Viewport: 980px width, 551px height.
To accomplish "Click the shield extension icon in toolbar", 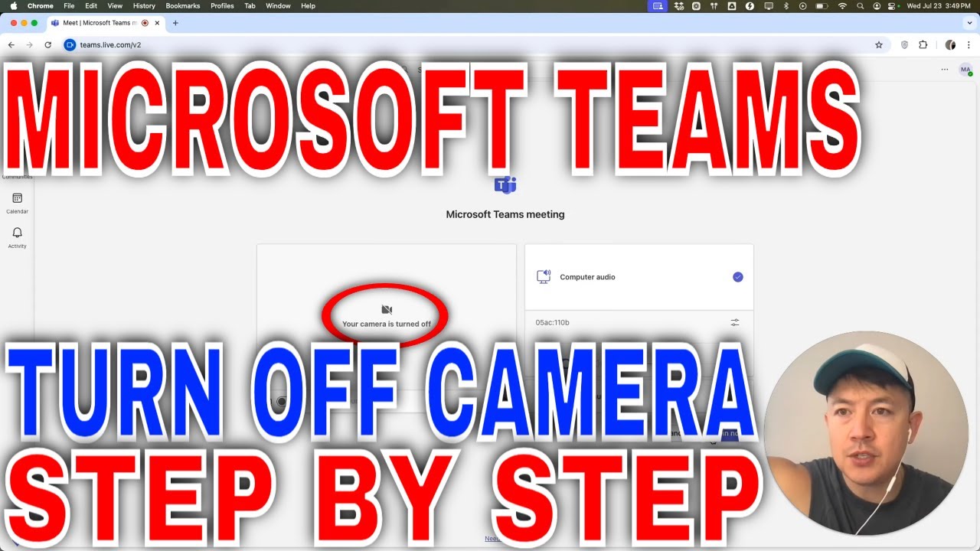I will (904, 45).
